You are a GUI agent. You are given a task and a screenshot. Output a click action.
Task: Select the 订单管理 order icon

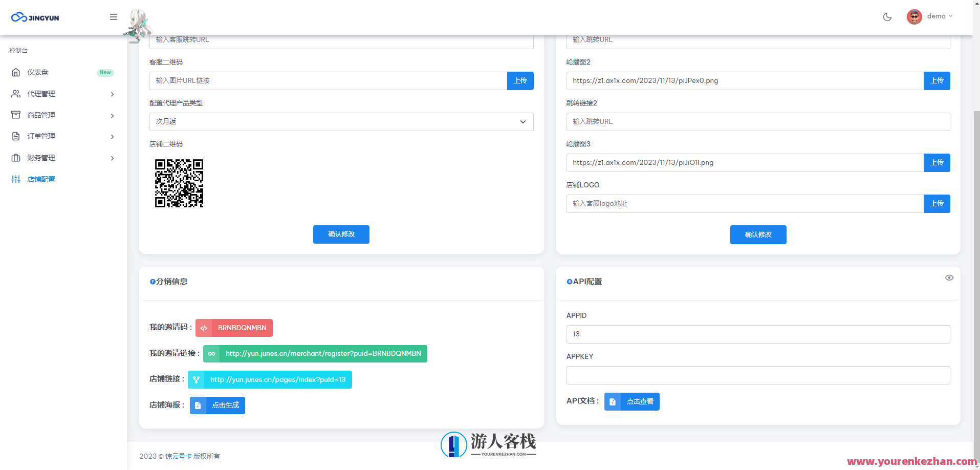point(15,136)
